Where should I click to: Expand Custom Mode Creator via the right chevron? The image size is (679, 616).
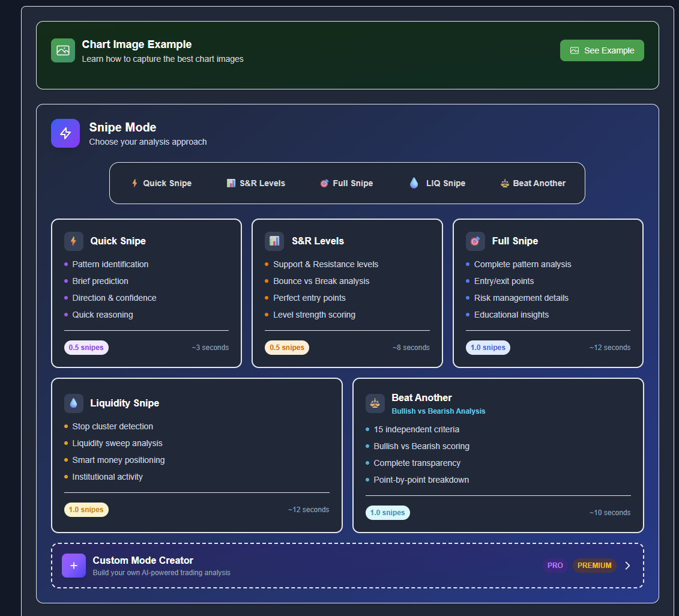[x=627, y=566]
